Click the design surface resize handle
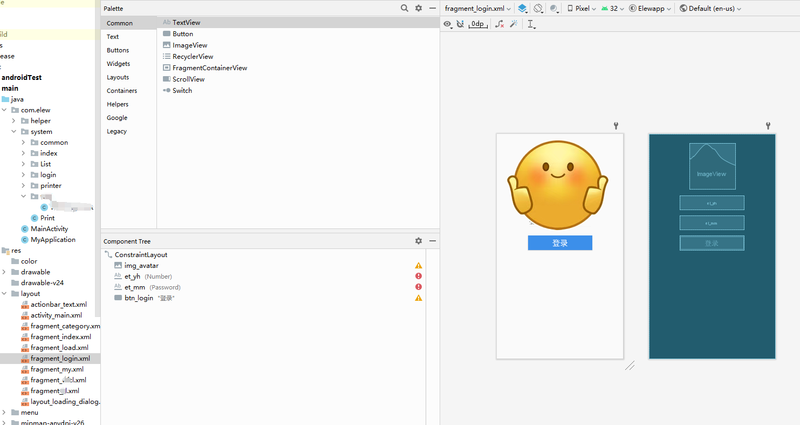This screenshot has width=800, height=425. point(630,365)
